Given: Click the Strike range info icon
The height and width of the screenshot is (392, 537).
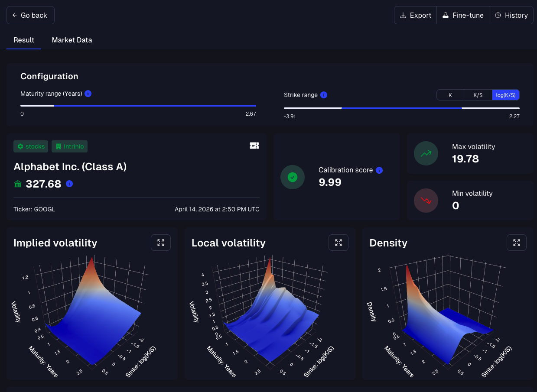Looking at the screenshot, I should (x=324, y=95).
